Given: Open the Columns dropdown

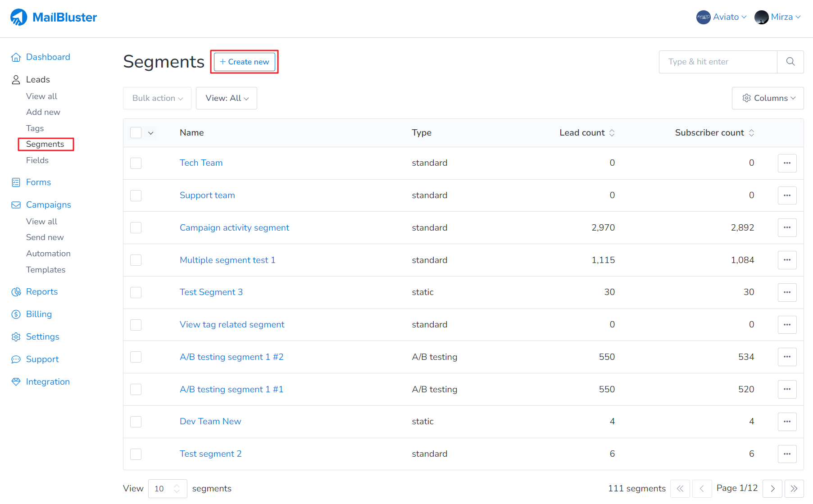Looking at the screenshot, I should (x=768, y=98).
